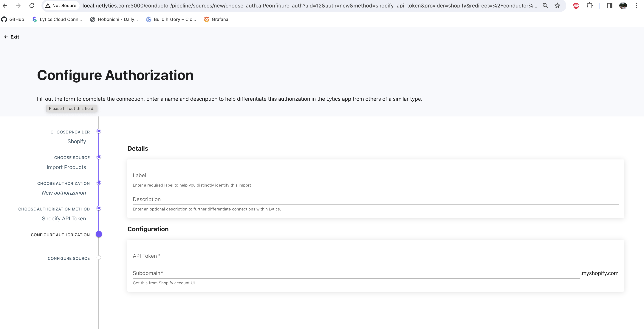Viewport: 644px width, 329px height.
Task: Click the Description helper text about connections
Action: [207, 209]
